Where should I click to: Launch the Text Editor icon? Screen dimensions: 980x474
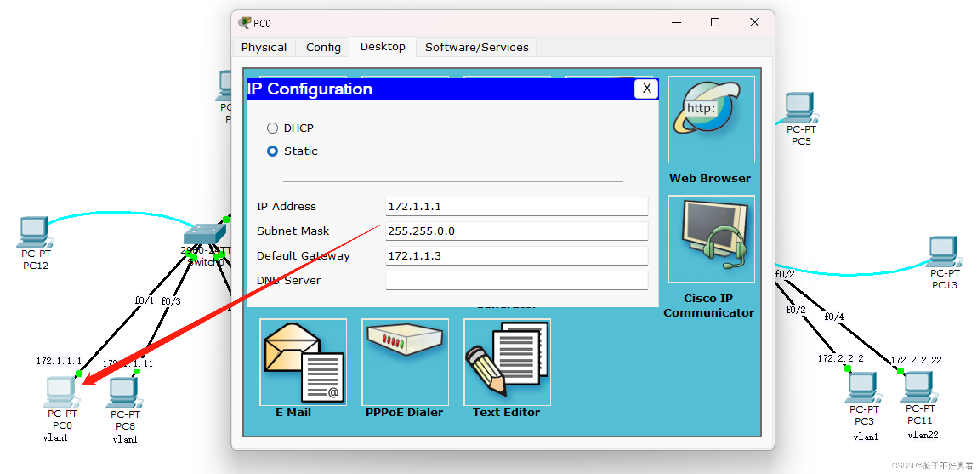507,362
